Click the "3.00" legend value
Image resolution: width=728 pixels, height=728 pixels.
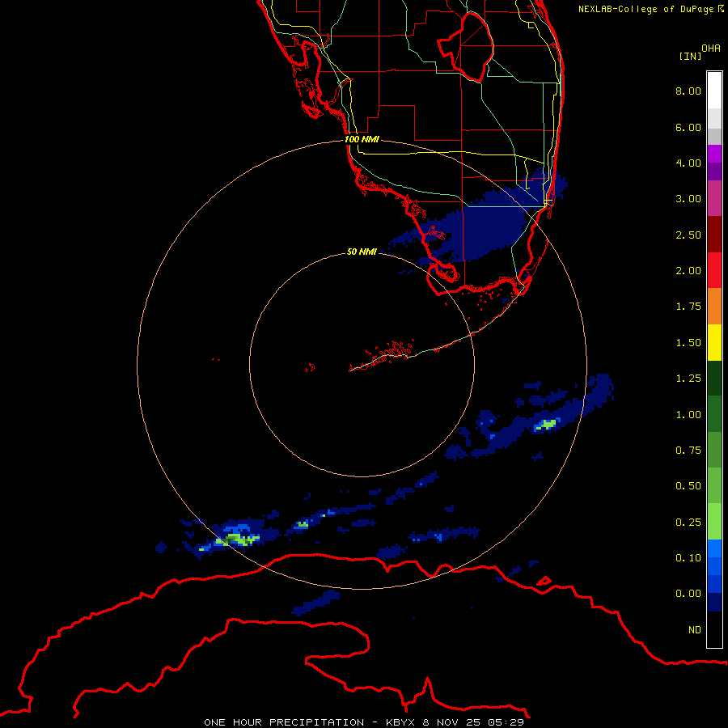coord(688,199)
